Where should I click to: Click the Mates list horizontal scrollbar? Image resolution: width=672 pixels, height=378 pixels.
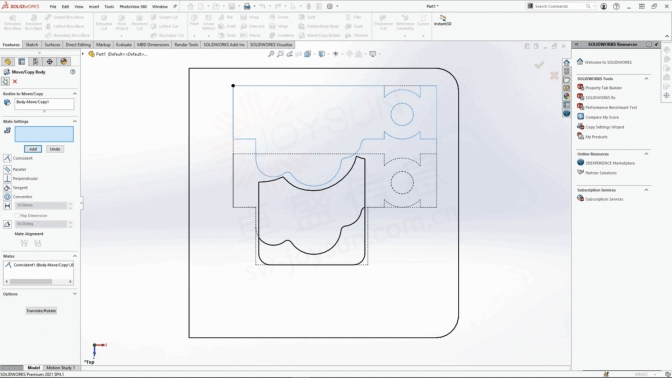pos(39,282)
